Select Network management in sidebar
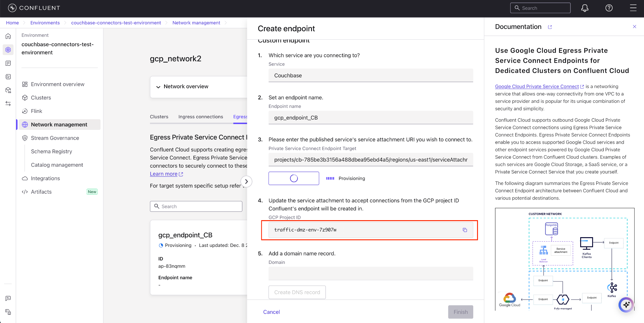 pyautogui.click(x=59, y=125)
